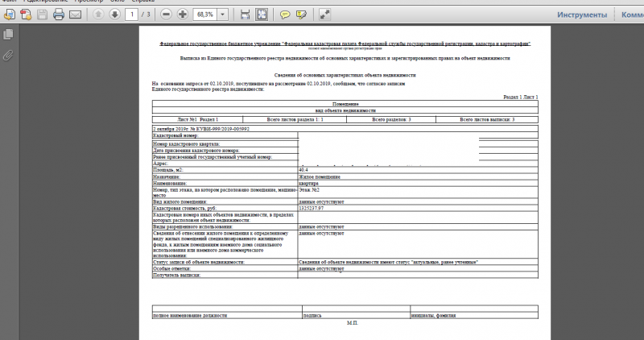This screenshot has height=340, width=644.
Task: Click the page number input field
Action: point(132,15)
